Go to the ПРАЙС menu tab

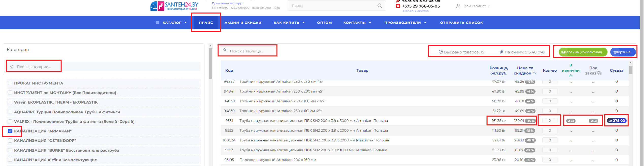coord(206,23)
